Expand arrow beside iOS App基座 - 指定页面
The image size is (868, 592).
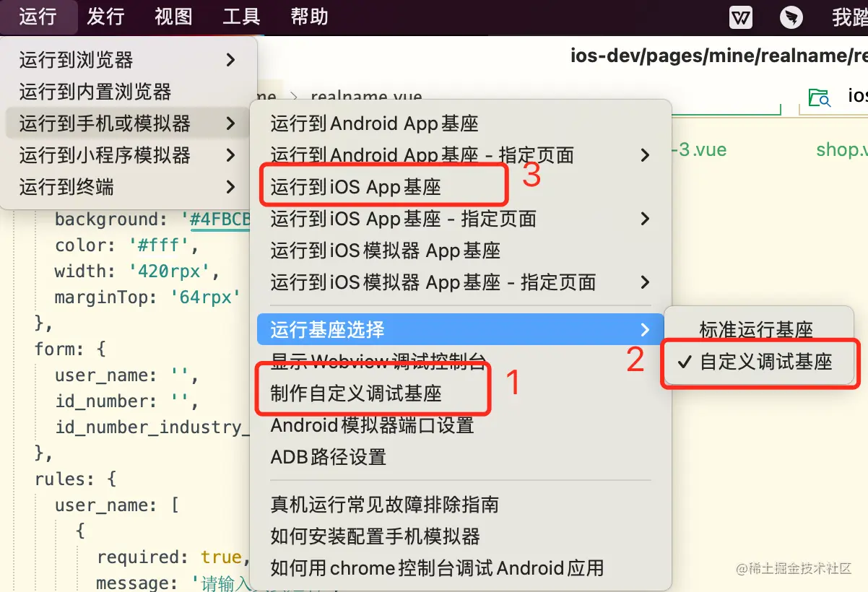[645, 219]
